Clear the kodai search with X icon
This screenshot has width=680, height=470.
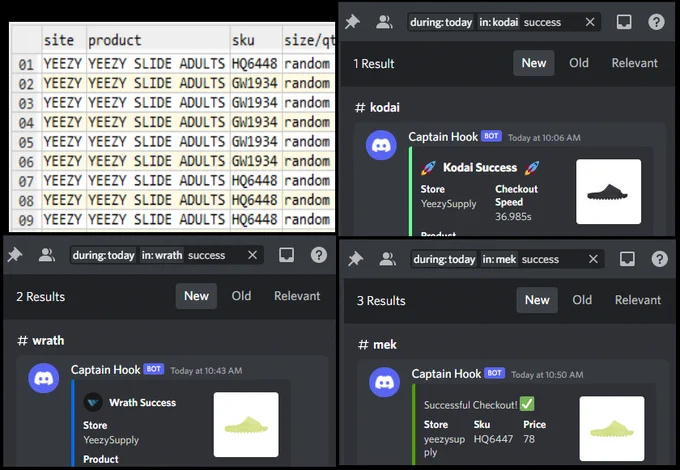click(x=590, y=22)
